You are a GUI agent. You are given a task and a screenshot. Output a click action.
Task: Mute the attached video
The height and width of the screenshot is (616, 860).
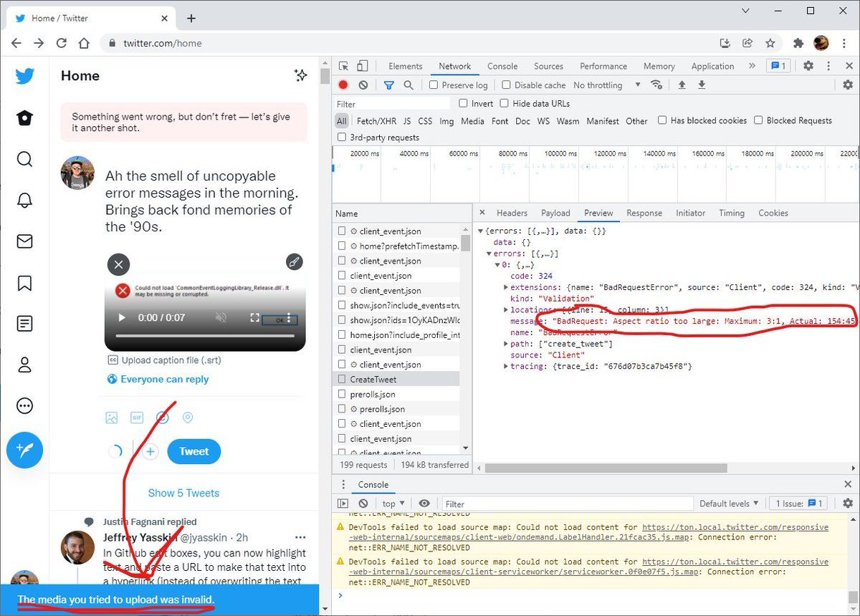(221, 317)
